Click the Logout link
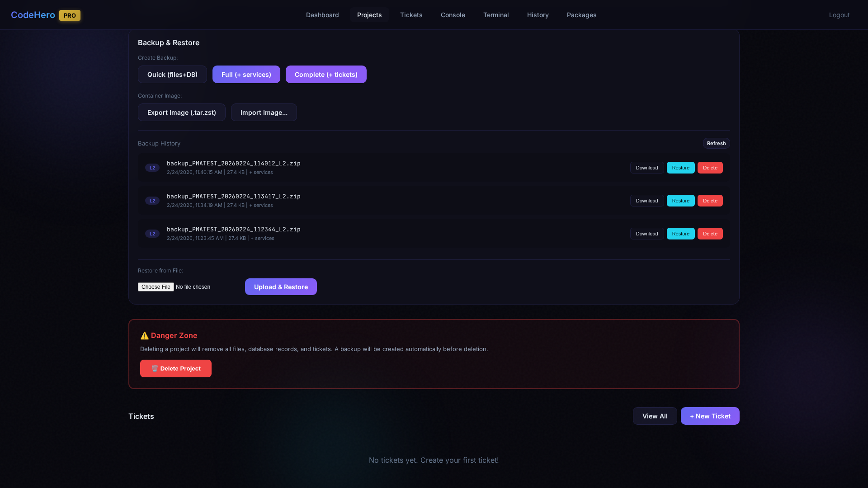This screenshot has height=488, width=868. [x=839, y=15]
